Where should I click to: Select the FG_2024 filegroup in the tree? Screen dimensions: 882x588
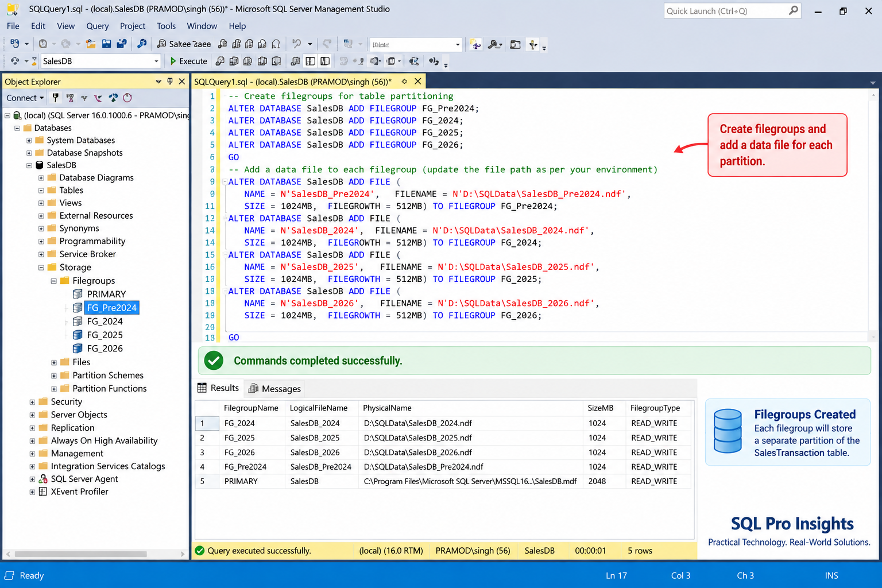[x=105, y=322]
